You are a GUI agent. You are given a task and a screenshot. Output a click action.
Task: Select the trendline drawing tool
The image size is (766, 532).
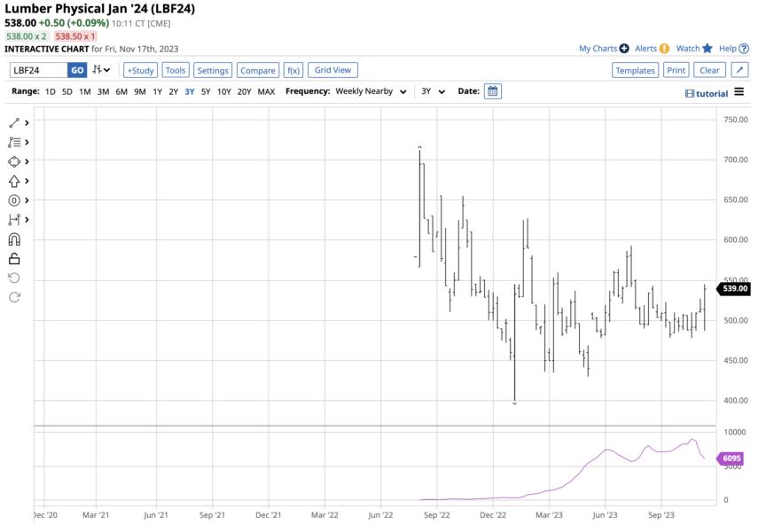click(x=12, y=122)
